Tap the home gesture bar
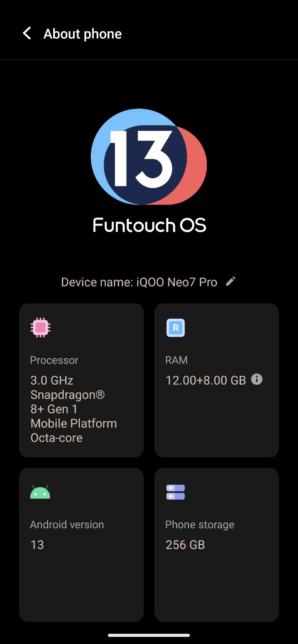Image resolution: width=298 pixels, height=644 pixels. click(x=149, y=635)
